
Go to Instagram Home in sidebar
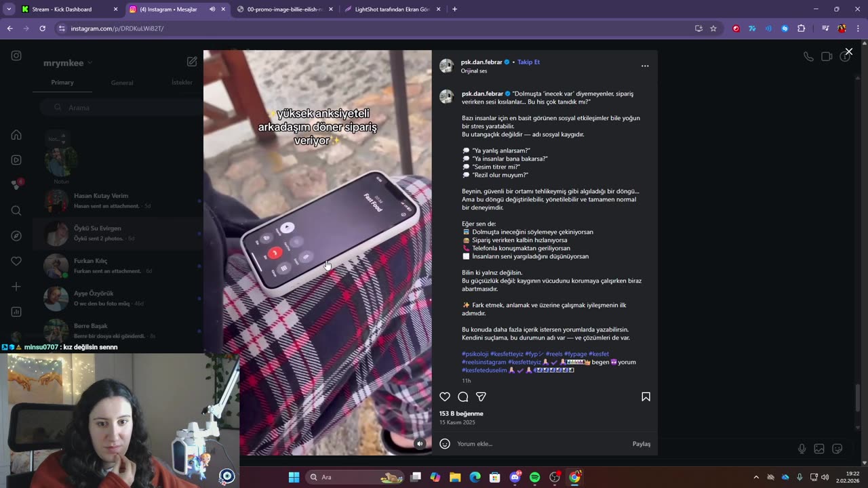coord(16,135)
